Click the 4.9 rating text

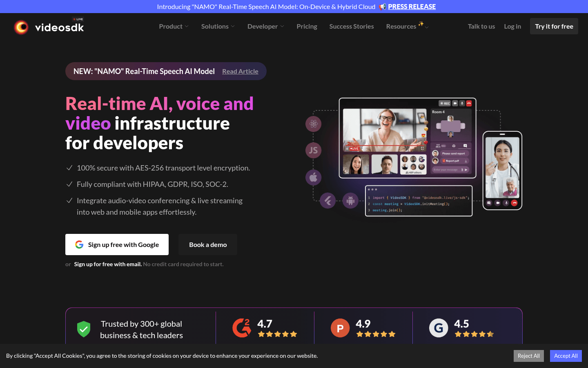[363, 324]
